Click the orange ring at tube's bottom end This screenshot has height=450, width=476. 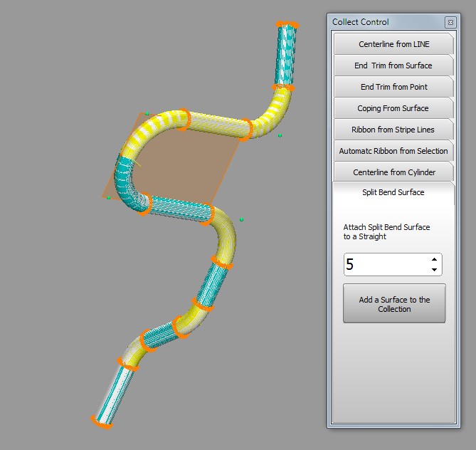(x=102, y=422)
